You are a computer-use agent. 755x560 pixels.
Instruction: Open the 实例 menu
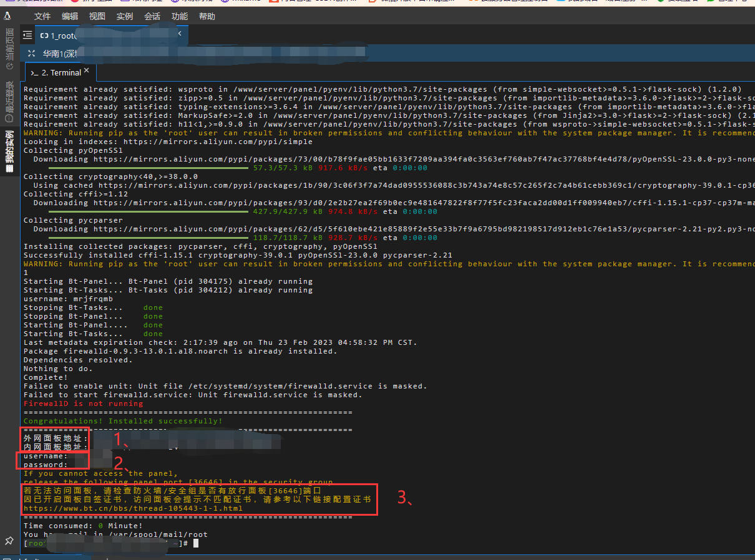125,16
